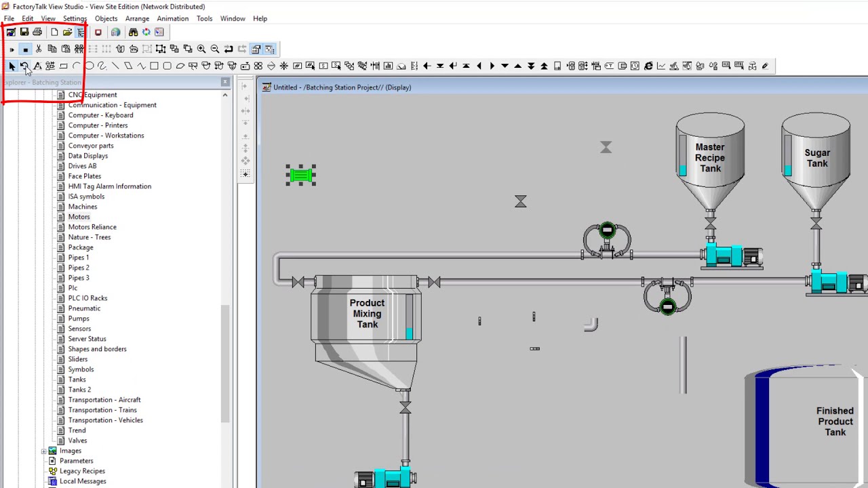Create a new display with the New icon
The width and height of the screenshot is (868, 488).
point(54,32)
